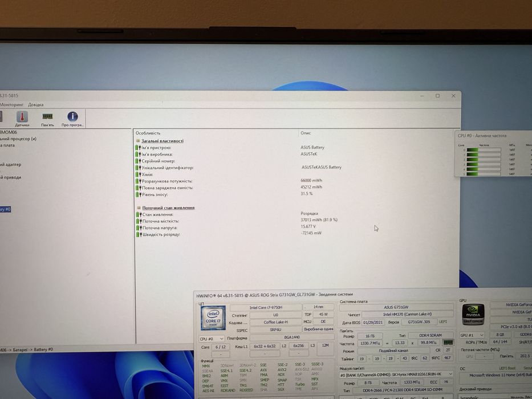Click the Microsoft Windows 11 Home OS field
This screenshot has width=532, height=399.
click(496, 375)
